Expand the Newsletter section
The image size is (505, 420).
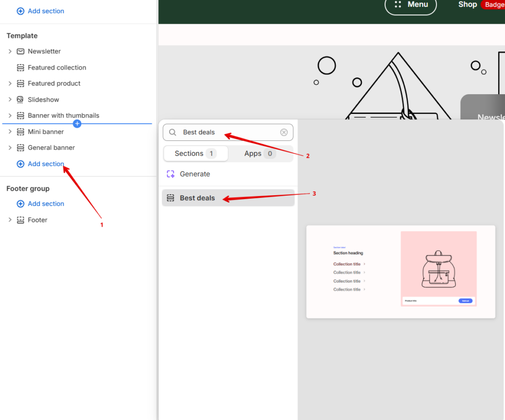[x=10, y=51]
